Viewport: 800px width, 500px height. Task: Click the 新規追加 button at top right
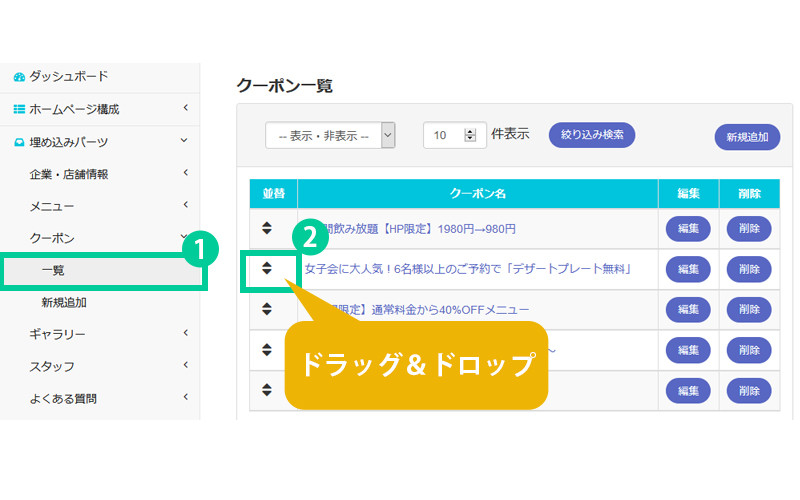tap(747, 138)
